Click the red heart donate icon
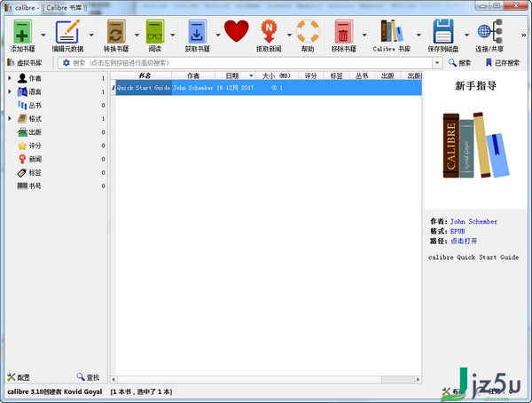This screenshot has width=532, height=403. [237, 31]
